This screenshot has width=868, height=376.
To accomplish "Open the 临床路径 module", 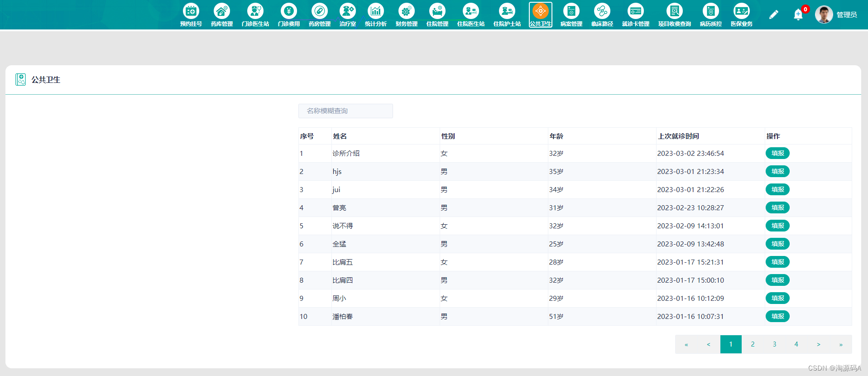I will [602, 14].
